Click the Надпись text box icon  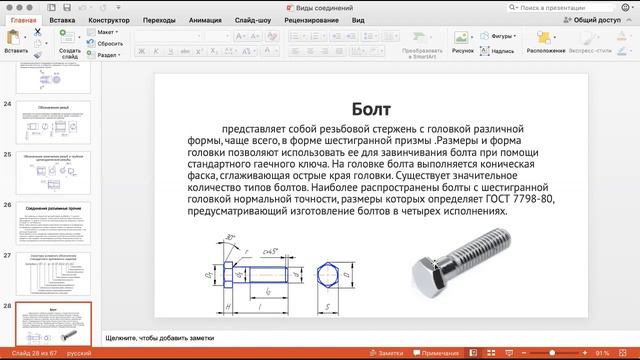click(x=484, y=51)
